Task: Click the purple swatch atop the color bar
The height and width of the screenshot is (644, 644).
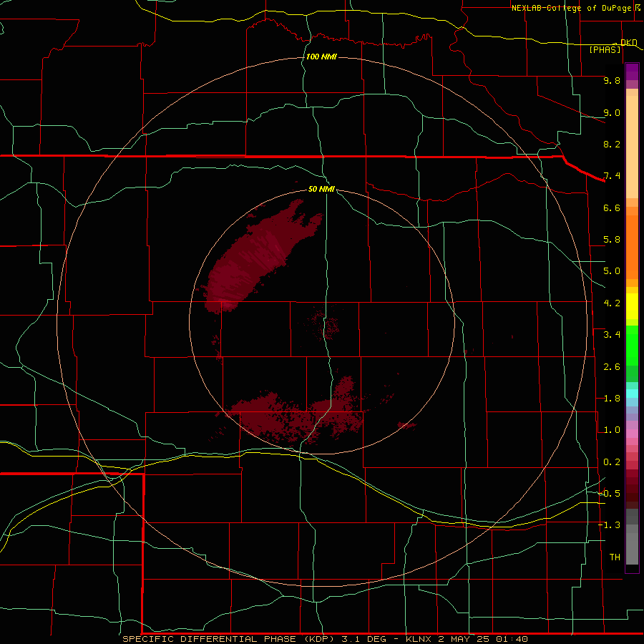Action: [x=632, y=72]
